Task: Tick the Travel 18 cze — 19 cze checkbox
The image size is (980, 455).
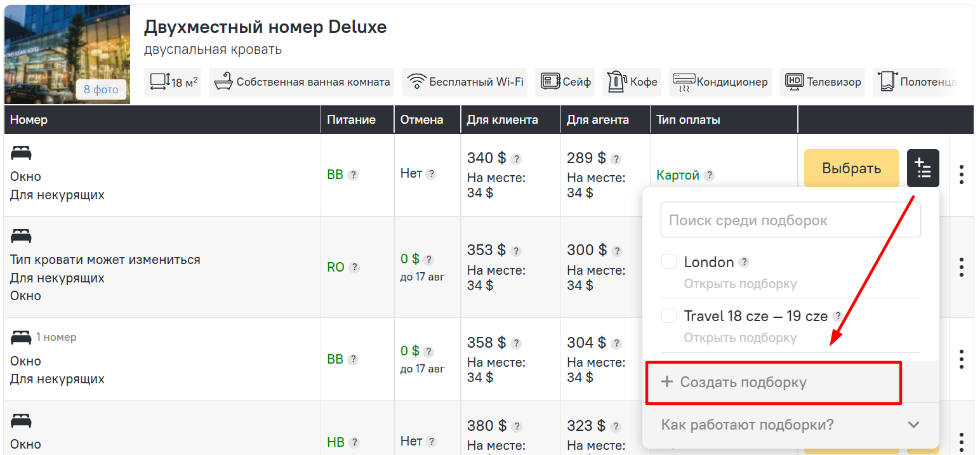Action: click(x=669, y=315)
